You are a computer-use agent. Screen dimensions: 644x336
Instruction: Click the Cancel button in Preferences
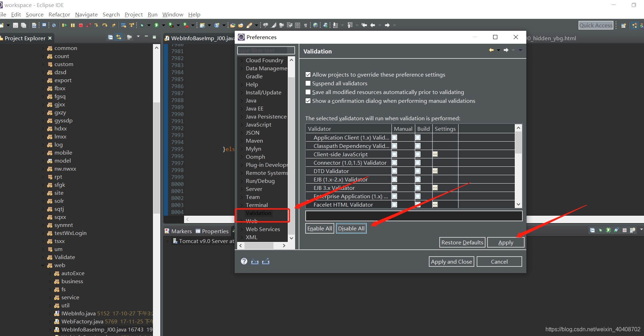pos(499,262)
